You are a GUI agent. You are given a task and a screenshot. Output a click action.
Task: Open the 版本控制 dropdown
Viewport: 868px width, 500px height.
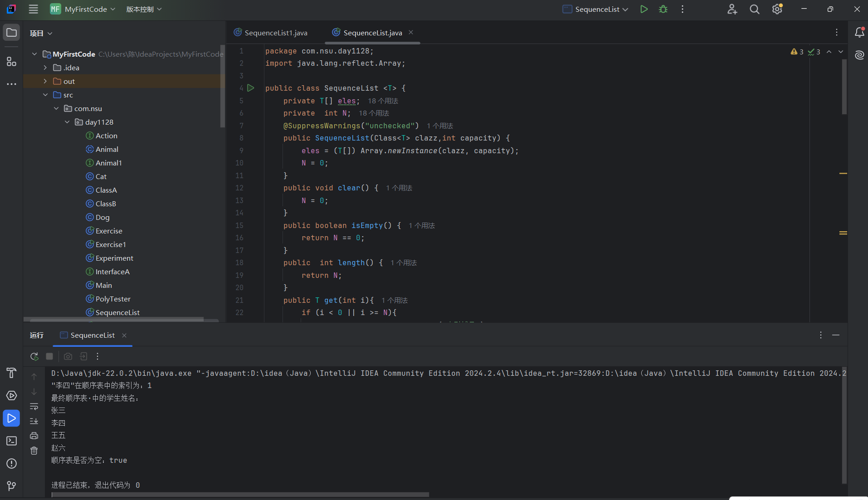click(x=144, y=9)
